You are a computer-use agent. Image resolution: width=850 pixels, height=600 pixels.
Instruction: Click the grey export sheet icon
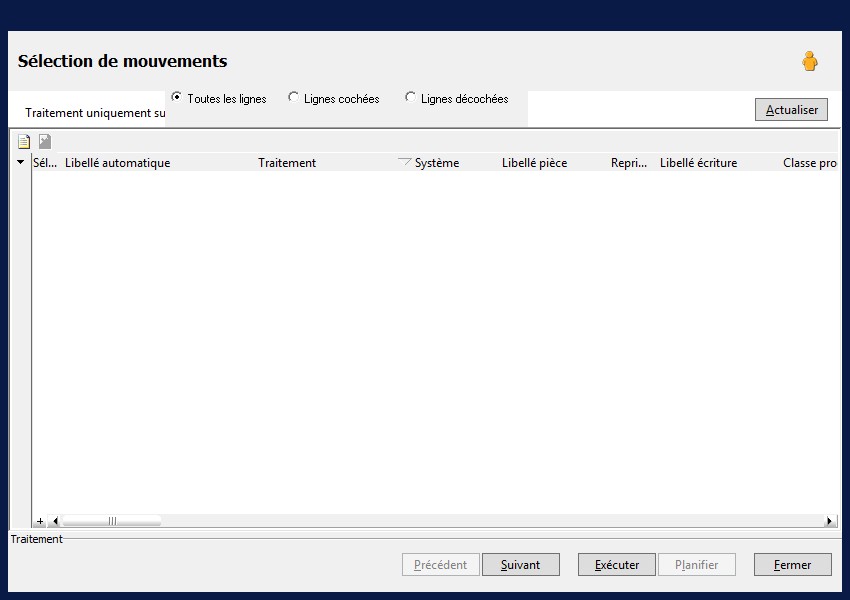click(x=45, y=141)
